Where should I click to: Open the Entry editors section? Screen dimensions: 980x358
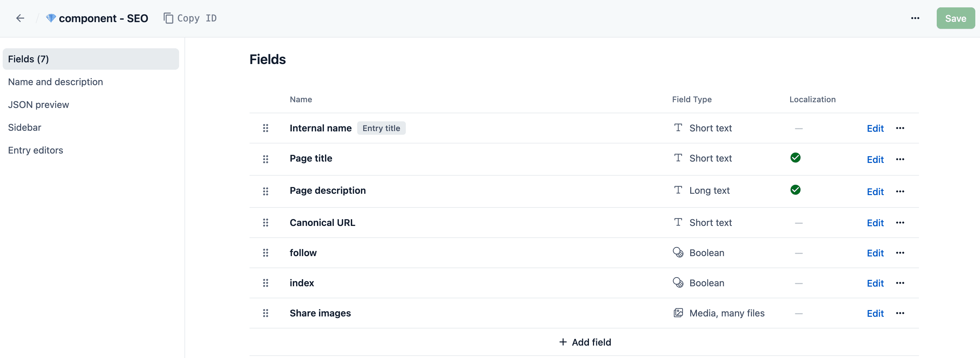tap(35, 150)
